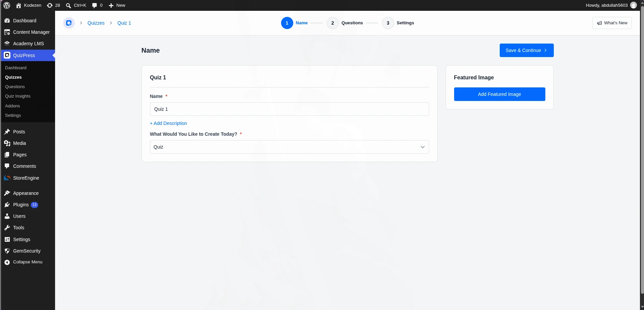The height and width of the screenshot is (310, 644).
Task: Open the Ctrl+K search icon
Action: (x=68, y=5)
